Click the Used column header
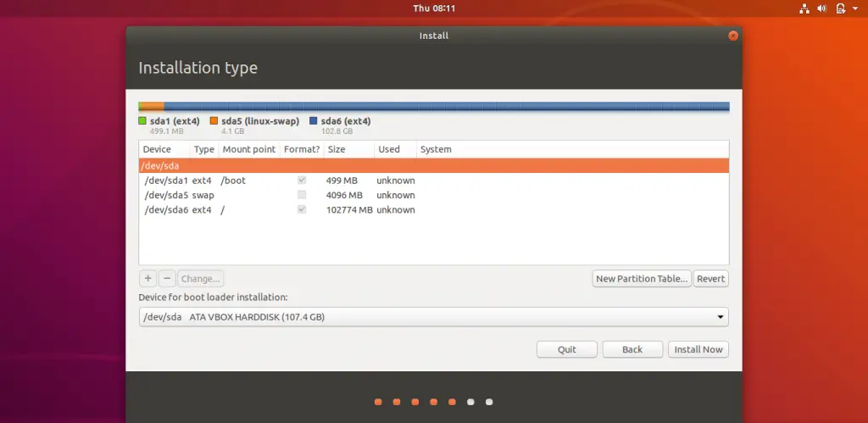 click(395, 149)
